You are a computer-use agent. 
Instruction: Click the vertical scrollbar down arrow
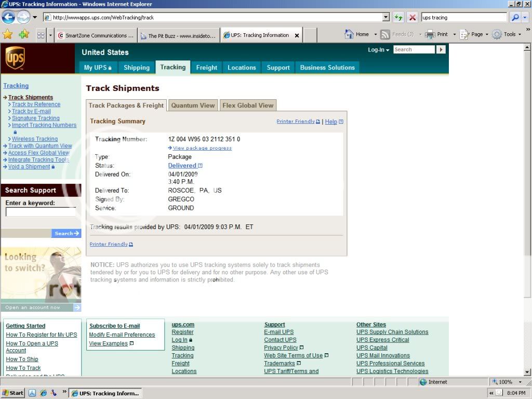click(x=527, y=372)
